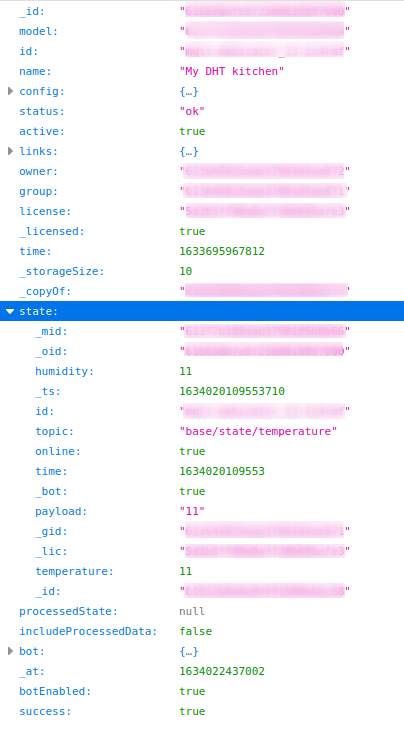Collapse the state node arrow

coord(10,311)
